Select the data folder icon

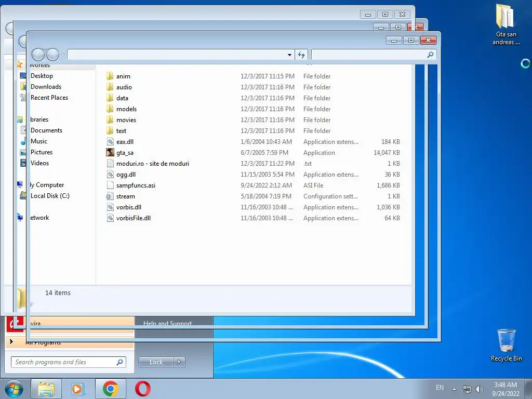[x=110, y=98]
